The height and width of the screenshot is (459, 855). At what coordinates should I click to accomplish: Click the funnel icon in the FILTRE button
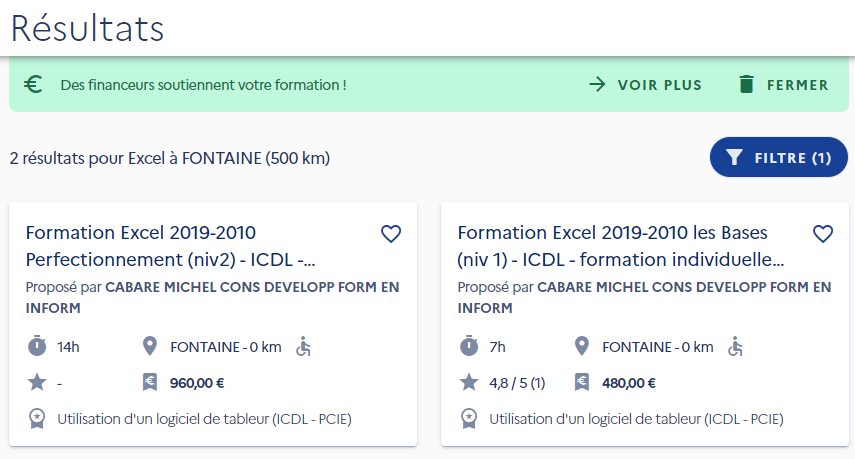(x=734, y=158)
